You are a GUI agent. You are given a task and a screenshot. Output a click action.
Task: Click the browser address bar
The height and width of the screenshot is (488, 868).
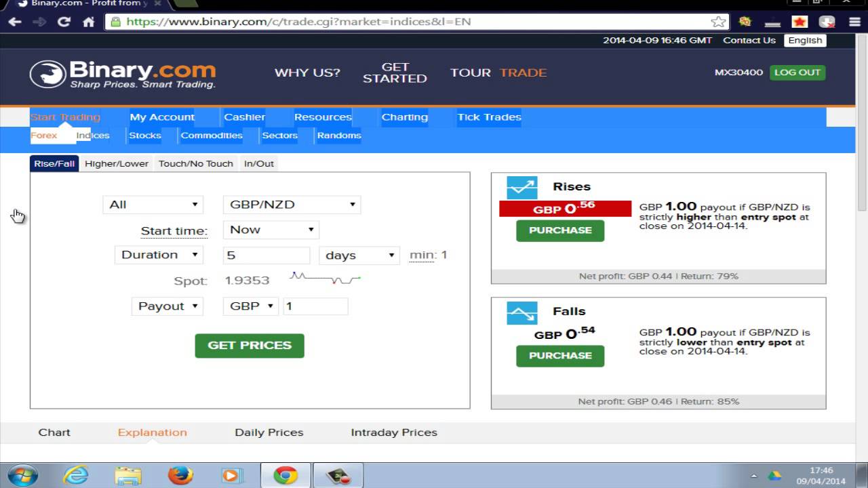[417, 22]
